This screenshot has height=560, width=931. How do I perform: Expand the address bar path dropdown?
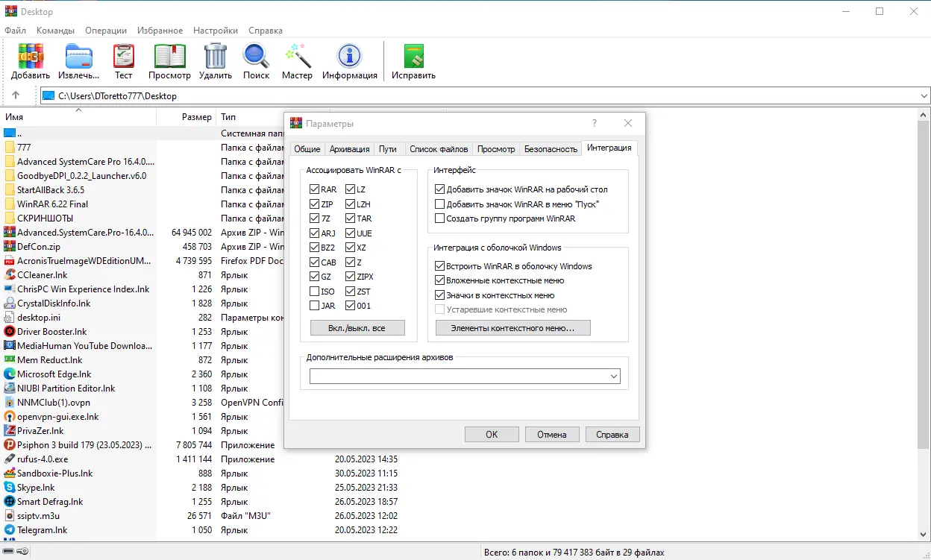924,95
